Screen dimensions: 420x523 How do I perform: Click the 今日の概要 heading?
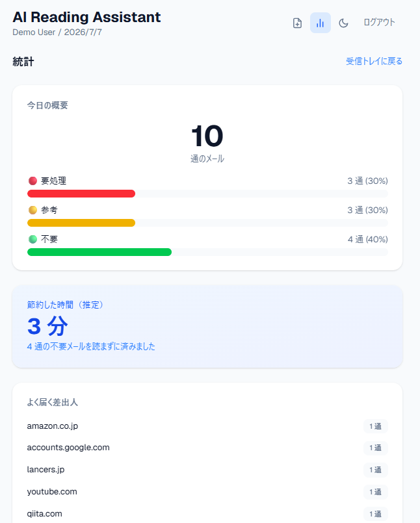(47, 105)
